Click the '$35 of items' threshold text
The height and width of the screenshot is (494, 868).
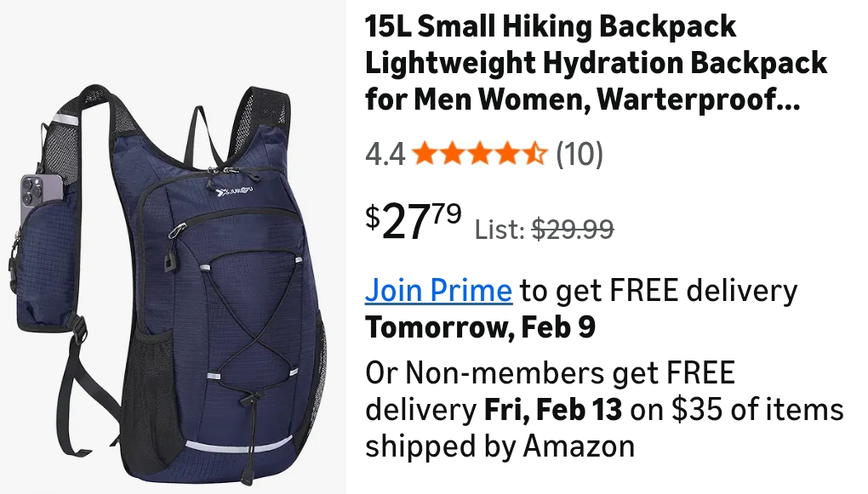758,409
